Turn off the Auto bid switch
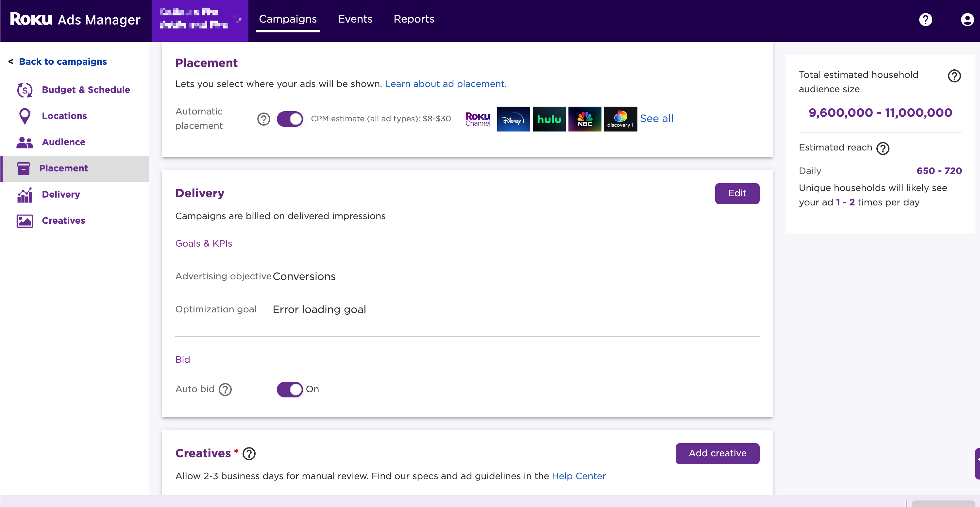The width and height of the screenshot is (980, 507). point(290,389)
